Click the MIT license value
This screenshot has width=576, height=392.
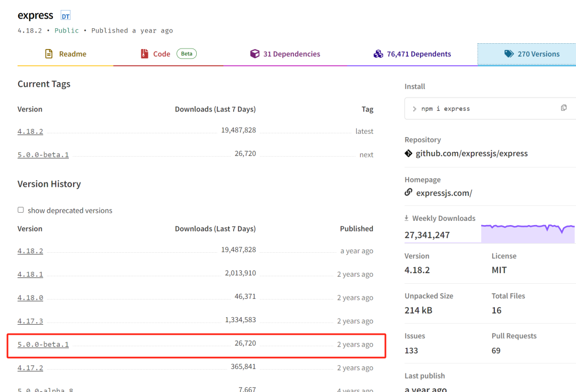pyautogui.click(x=499, y=270)
